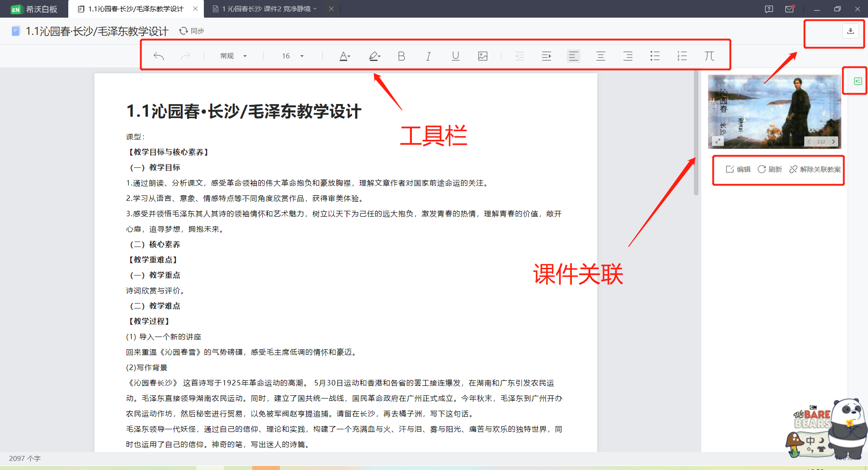Click the (二) 教学难点 subheading

click(x=155, y=306)
